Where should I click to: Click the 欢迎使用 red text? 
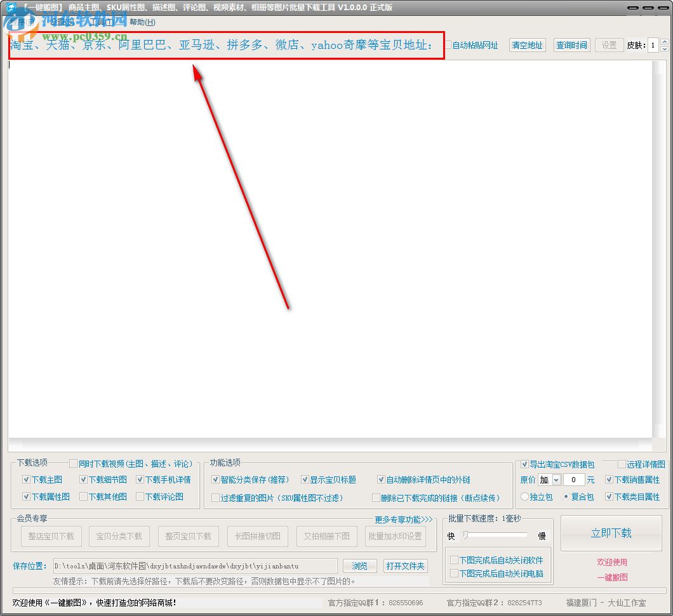[611, 562]
